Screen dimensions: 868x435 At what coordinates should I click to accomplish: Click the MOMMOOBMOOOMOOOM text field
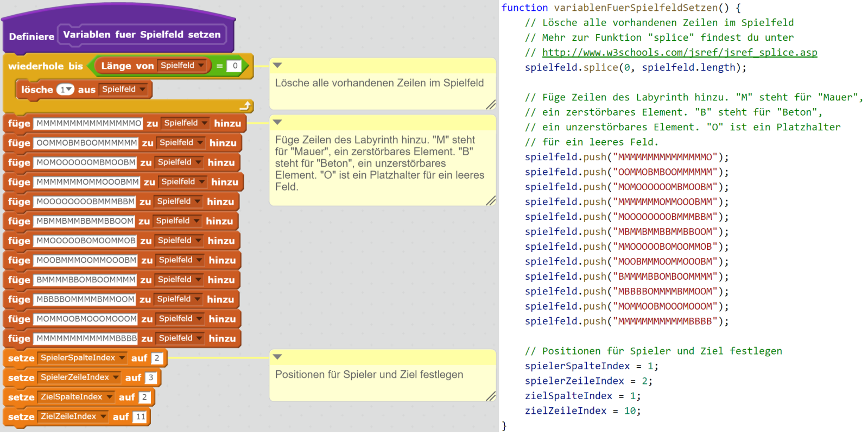(x=86, y=319)
